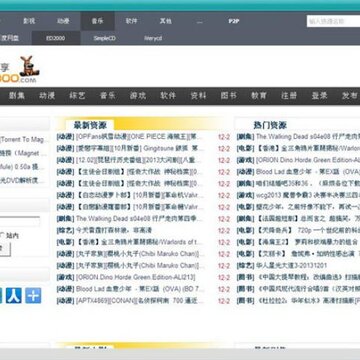
Task: Go to 综艺 in black site menu
Action: tap(77, 96)
